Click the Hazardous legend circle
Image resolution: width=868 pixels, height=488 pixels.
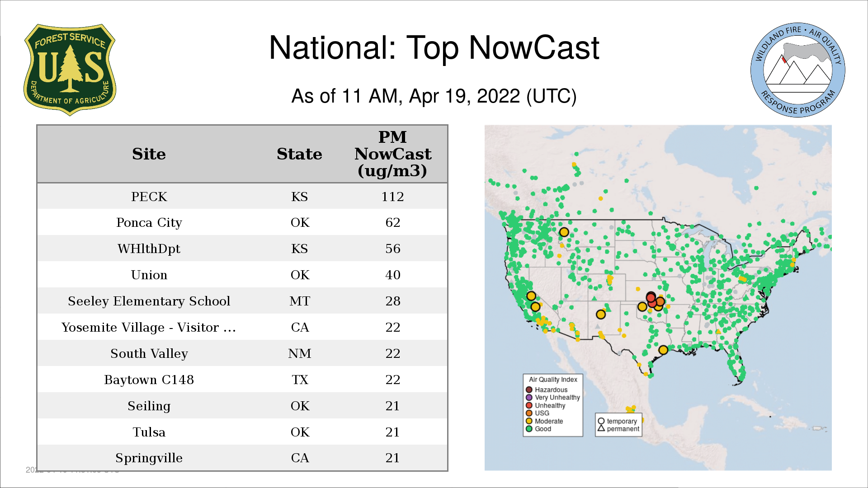[x=529, y=389]
